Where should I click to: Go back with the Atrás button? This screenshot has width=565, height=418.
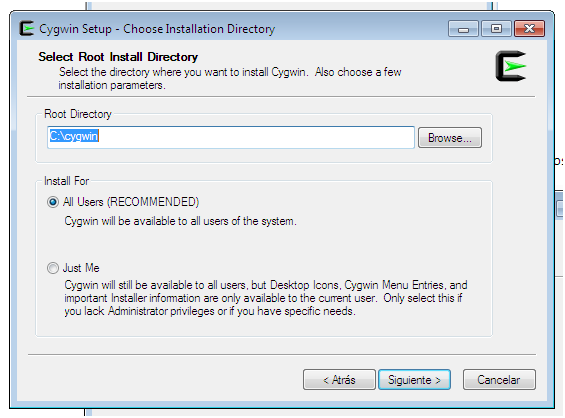pyautogui.click(x=339, y=380)
